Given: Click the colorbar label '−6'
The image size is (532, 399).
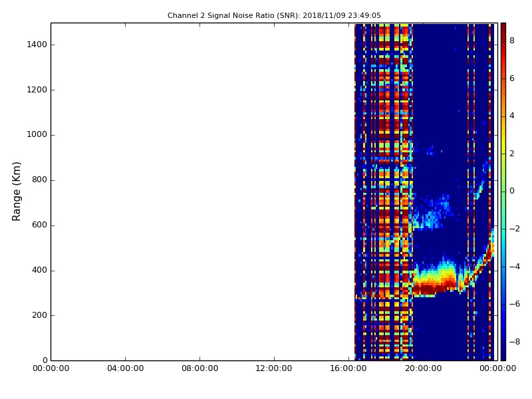Looking at the screenshot, I should coord(515,304).
